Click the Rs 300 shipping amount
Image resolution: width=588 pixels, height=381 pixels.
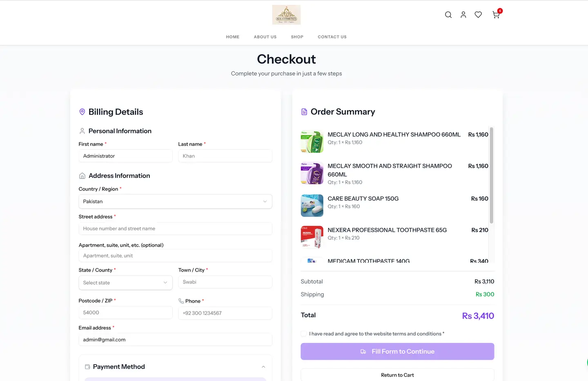pyautogui.click(x=485, y=294)
